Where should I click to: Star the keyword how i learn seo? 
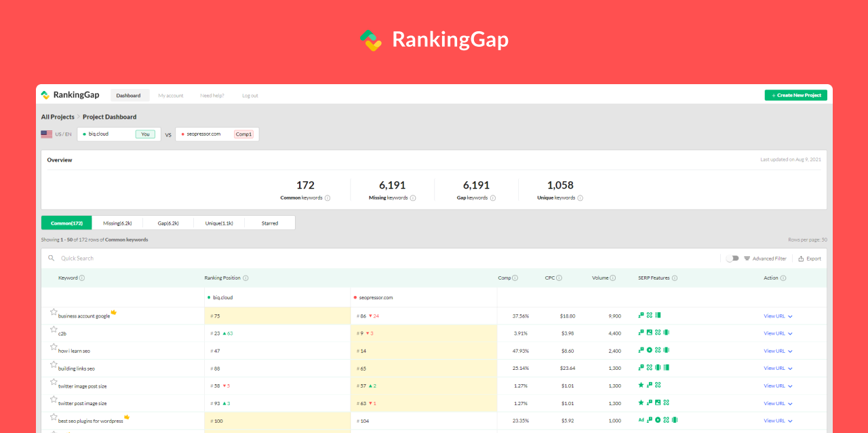54,347
